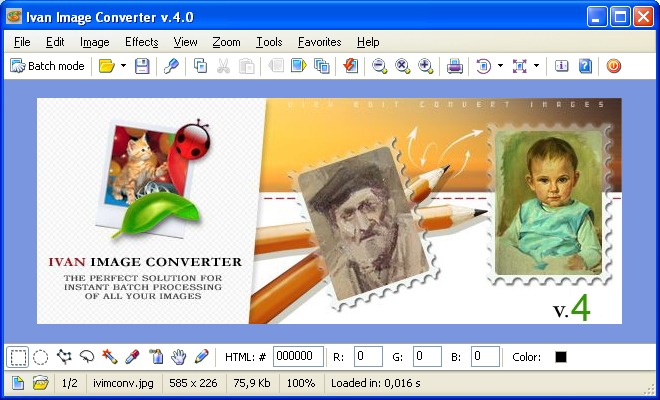Image resolution: width=660 pixels, height=400 pixels.
Task: Click the HTML color code field
Action: [x=298, y=357]
